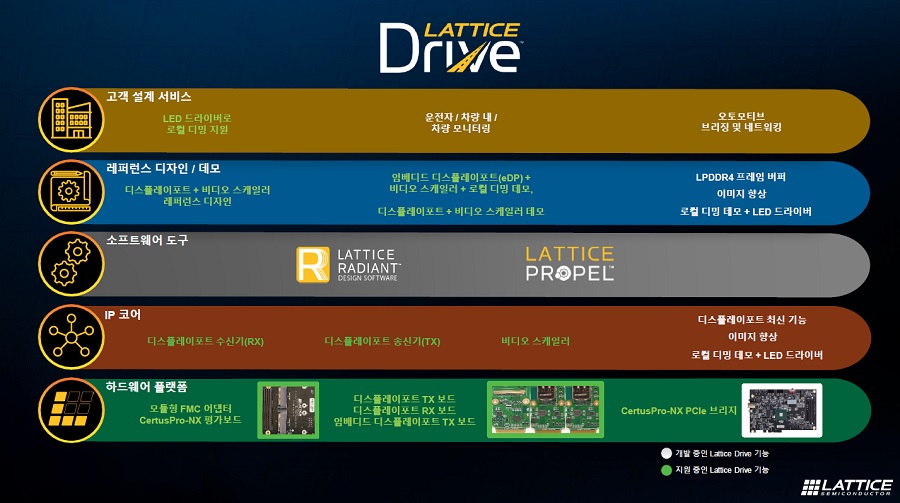Click the building icon for customer design services
900x503 pixels.
71,119
